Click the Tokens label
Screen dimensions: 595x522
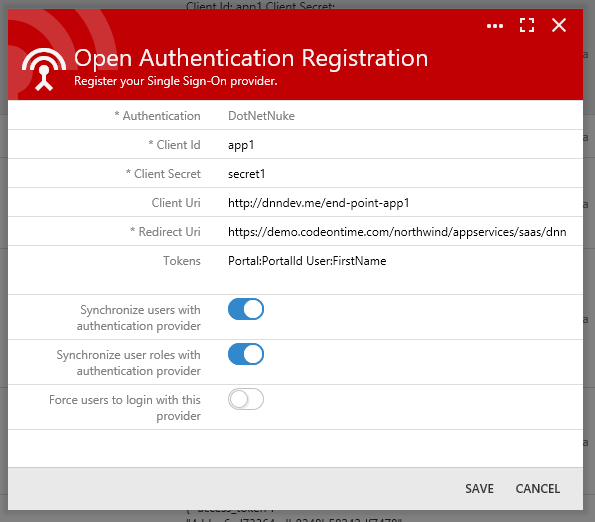pyautogui.click(x=182, y=261)
